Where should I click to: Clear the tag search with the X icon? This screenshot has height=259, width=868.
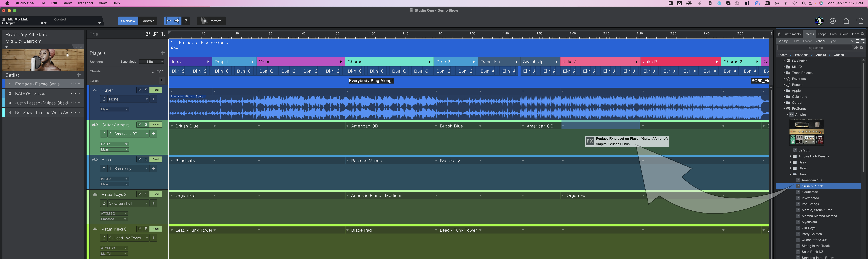pyautogui.click(x=861, y=48)
